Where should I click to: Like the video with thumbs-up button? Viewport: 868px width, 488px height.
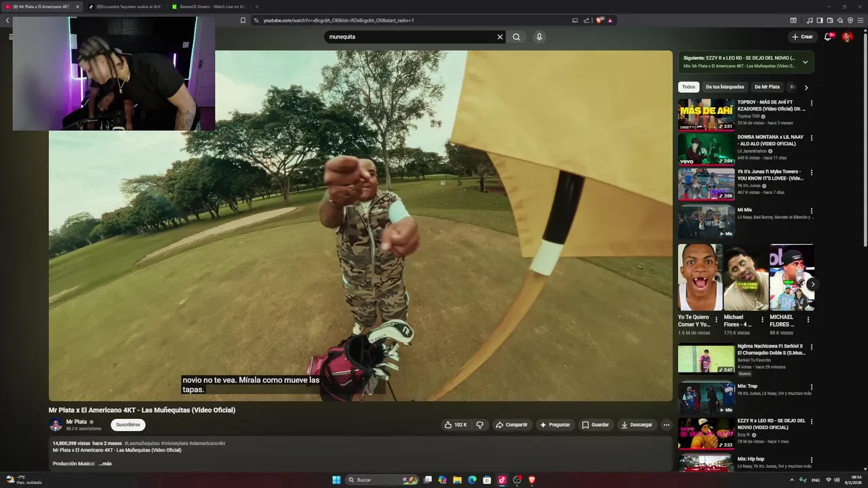pos(456,425)
